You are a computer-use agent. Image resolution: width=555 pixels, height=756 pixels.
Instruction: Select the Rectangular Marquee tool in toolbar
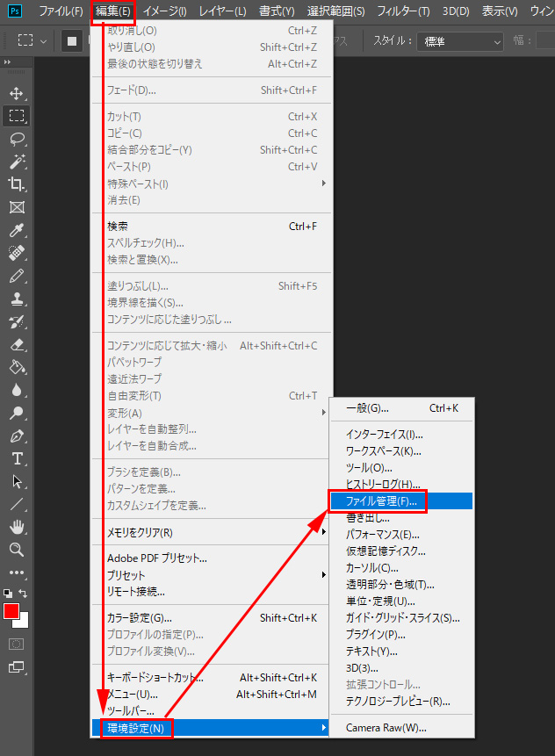tap(17, 116)
